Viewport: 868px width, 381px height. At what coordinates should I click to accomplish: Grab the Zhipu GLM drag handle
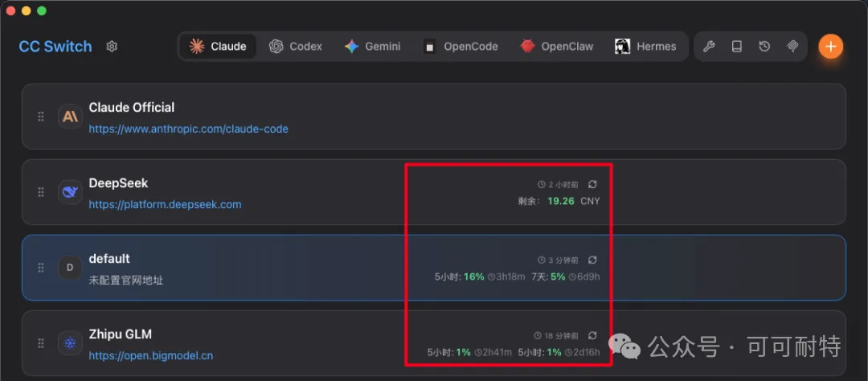click(40, 344)
